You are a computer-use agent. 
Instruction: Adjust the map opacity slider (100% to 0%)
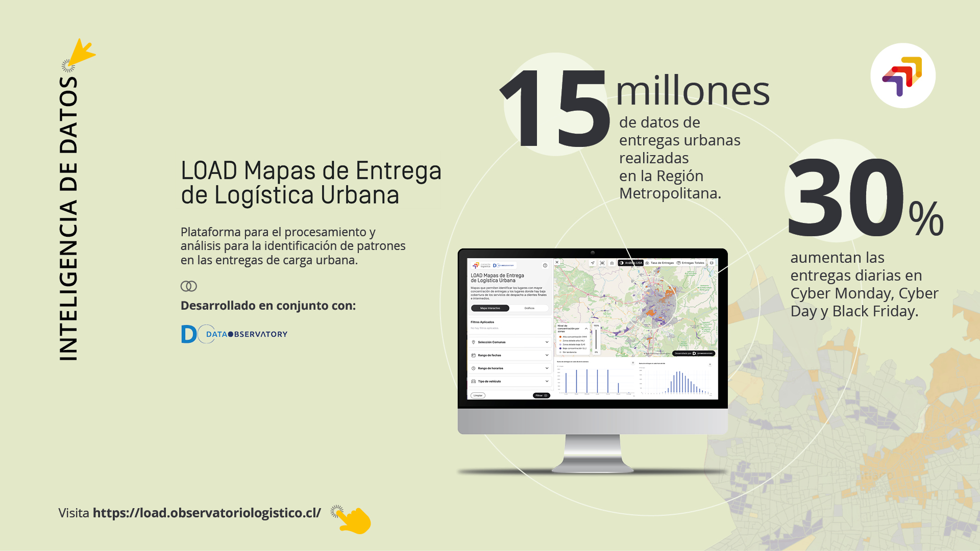pos(596,339)
